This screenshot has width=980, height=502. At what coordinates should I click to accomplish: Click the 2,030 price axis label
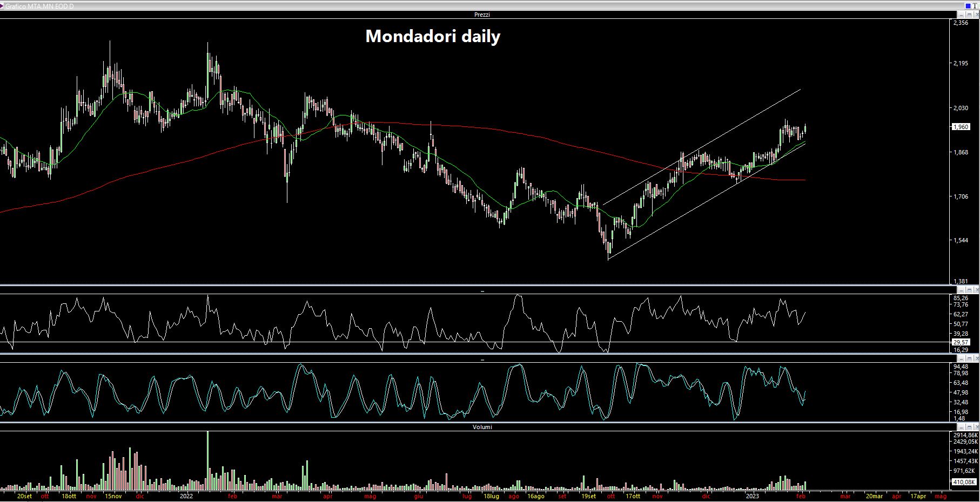[961, 108]
